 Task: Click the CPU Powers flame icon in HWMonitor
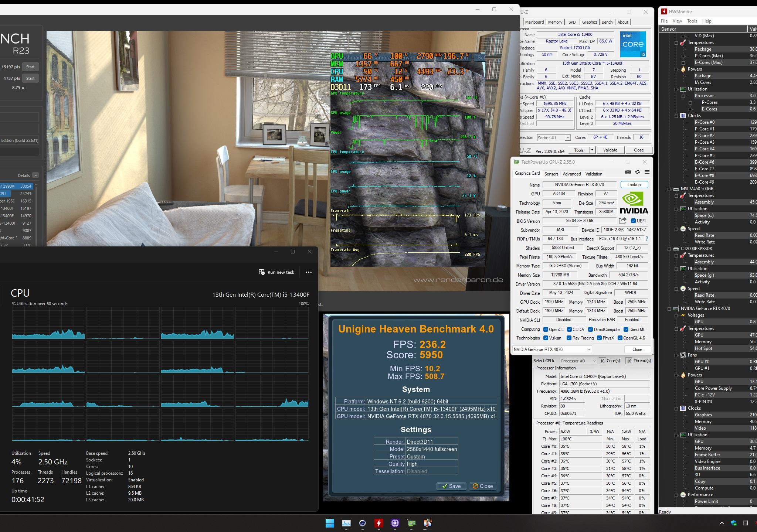click(x=683, y=69)
